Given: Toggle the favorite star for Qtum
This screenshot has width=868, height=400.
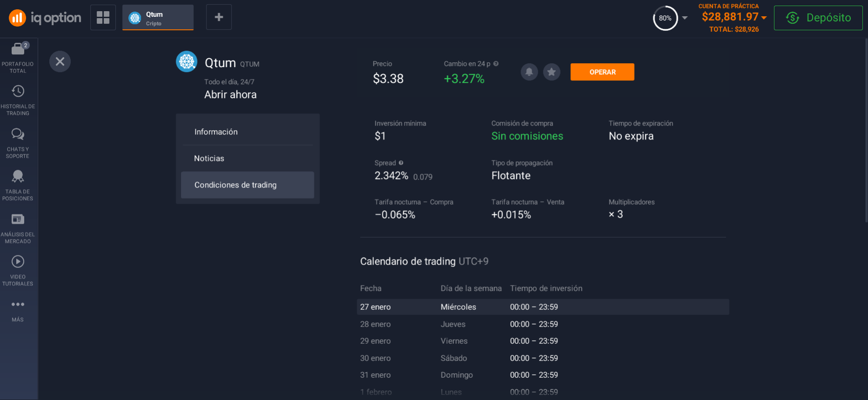Looking at the screenshot, I should (x=552, y=72).
